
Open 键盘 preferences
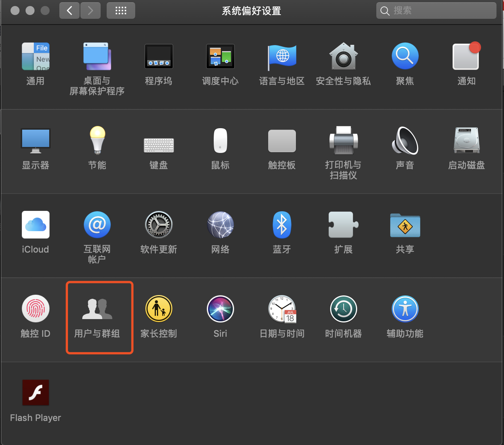pos(158,147)
